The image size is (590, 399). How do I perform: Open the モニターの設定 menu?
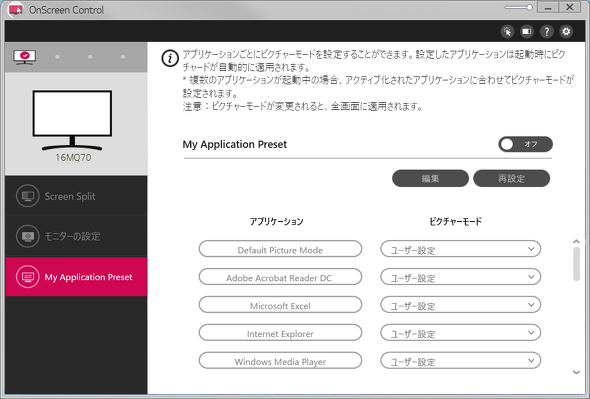(76, 236)
